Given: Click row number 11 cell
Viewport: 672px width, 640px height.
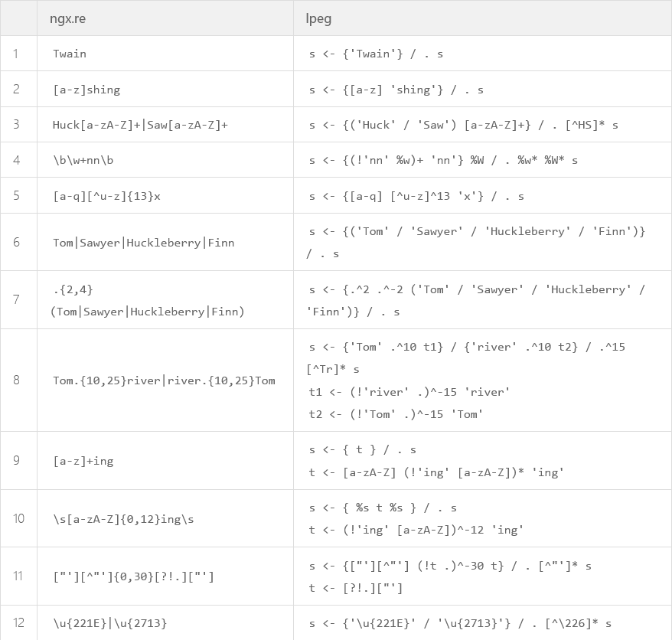Looking at the screenshot, I should tap(18, 576).
